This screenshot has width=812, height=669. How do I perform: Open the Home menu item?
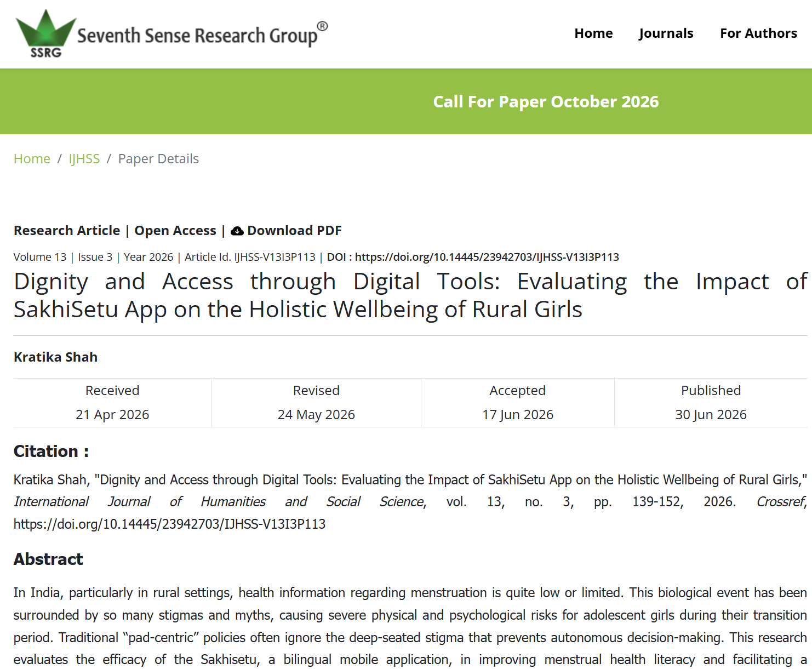[593, 33]
